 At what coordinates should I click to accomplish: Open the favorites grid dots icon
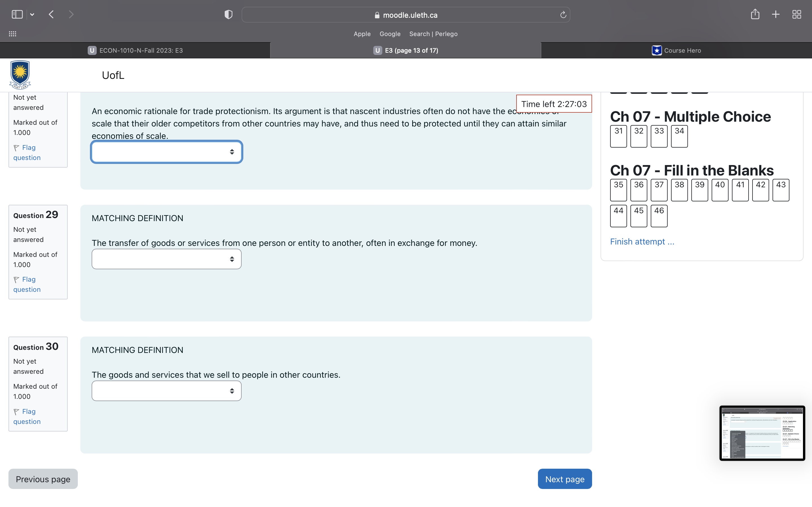click(12, 34)
